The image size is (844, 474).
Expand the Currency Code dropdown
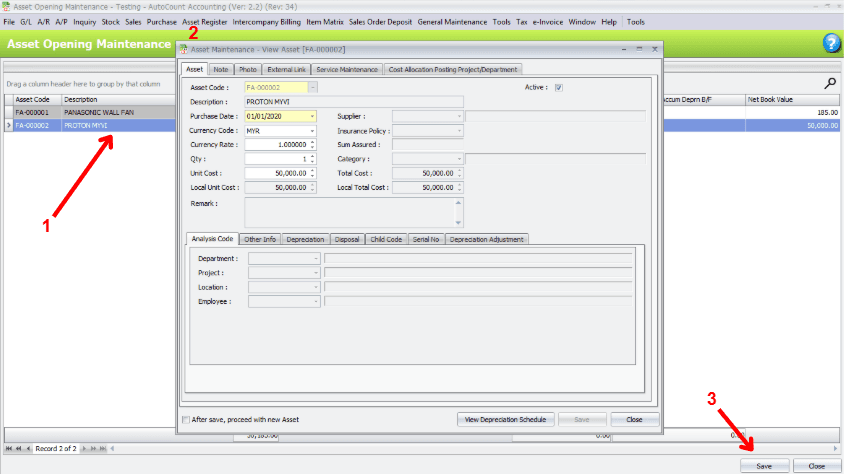[312, 130]
